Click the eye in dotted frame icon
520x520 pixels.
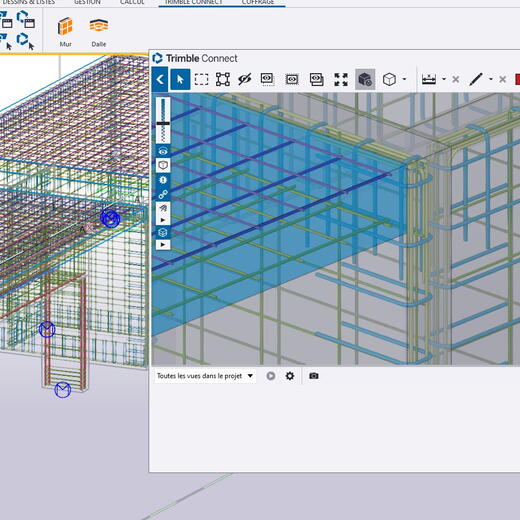292,79
